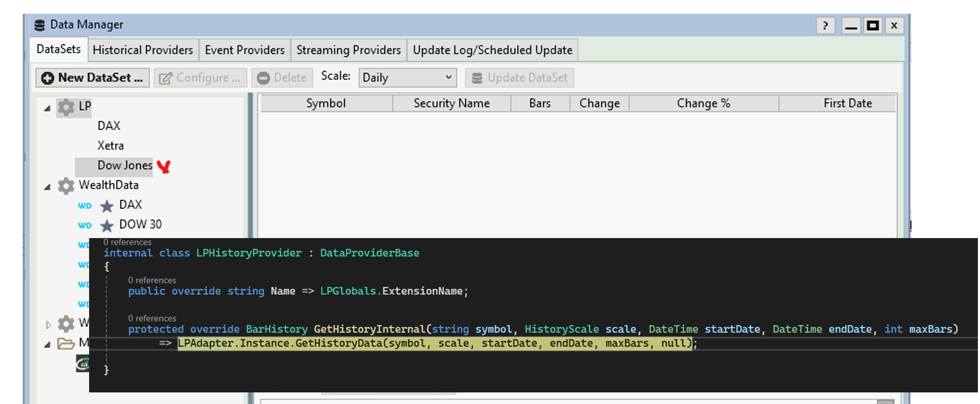The image size is (980, 404).
Task: Click the Configure button
Action: 200,78
